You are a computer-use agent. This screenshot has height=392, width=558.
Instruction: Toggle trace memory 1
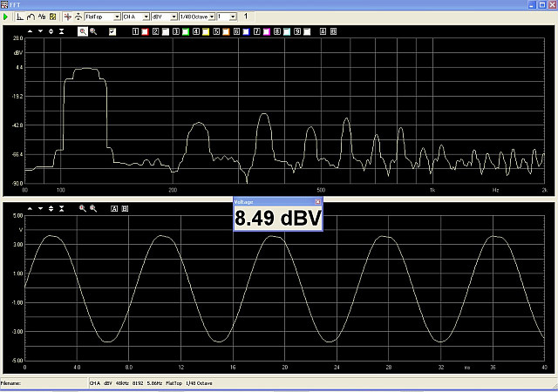tap(135, 31)
